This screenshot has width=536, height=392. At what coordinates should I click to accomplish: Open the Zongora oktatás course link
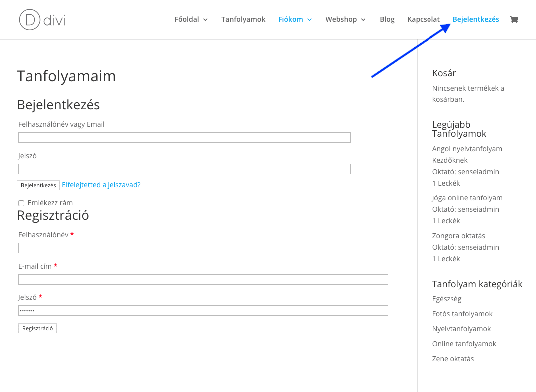(458, 236)
